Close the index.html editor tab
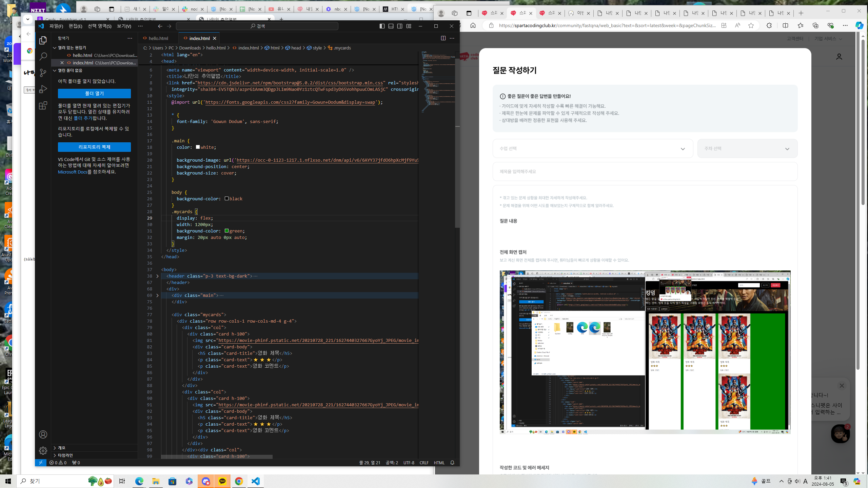The image size is (868, 488). click(215, 38)
